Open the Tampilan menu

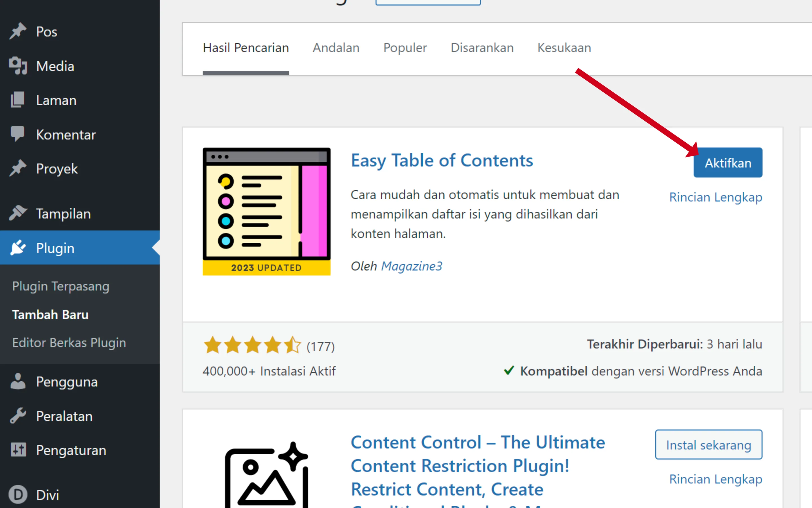(80, 213)
